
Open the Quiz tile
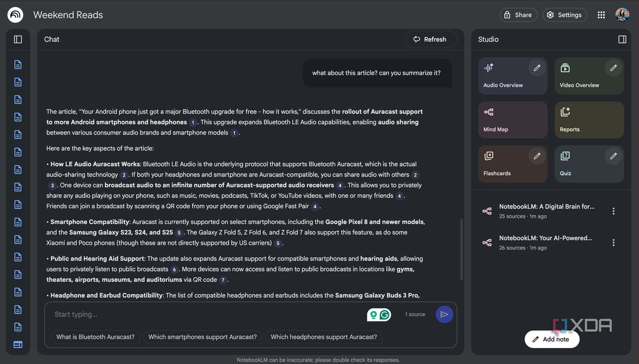(589, 164)
